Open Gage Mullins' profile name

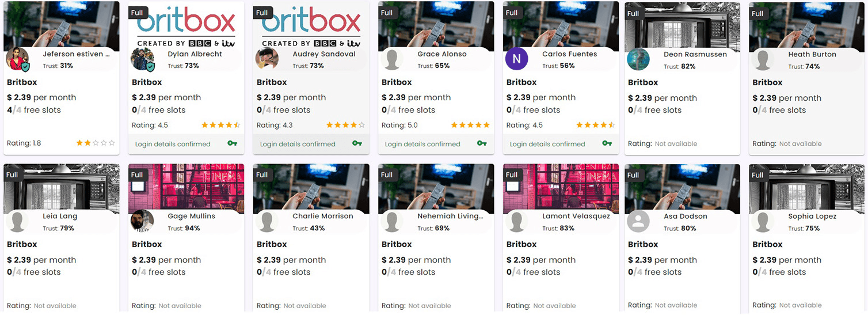[x=191, y=217]
